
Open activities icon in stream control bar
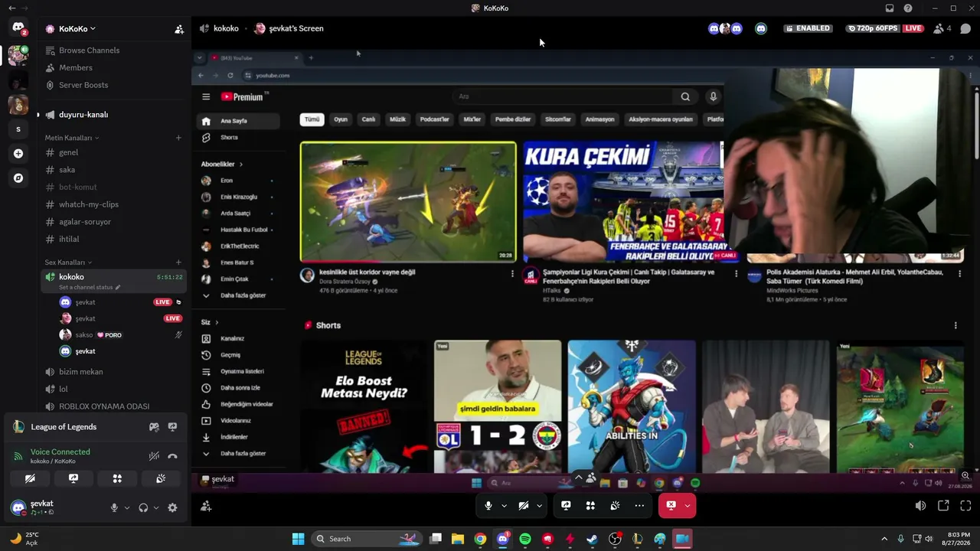[590, 506]
